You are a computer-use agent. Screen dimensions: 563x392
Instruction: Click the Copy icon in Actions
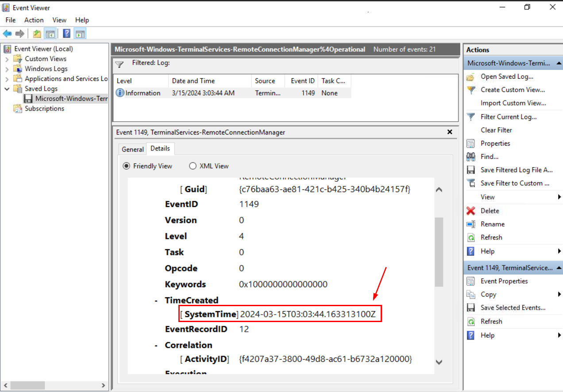click(x=471, y=294)
